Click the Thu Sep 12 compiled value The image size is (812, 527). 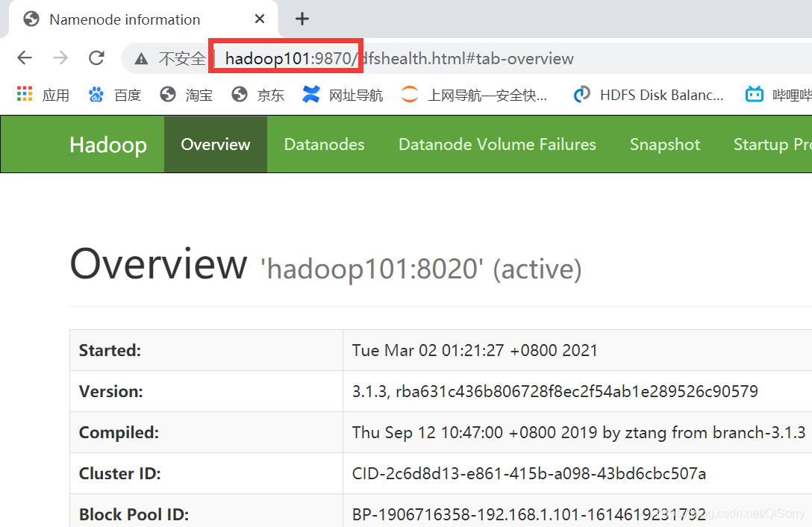(578, 432)
